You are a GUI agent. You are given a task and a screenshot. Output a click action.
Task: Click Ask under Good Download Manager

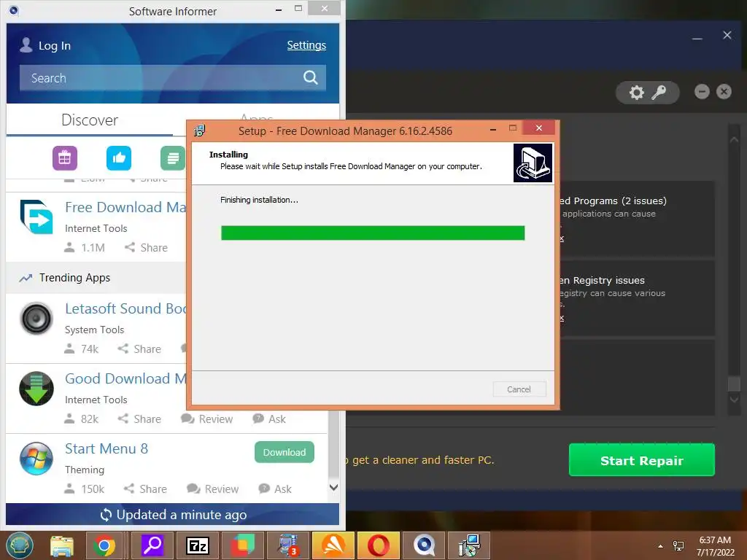click(269, 419)
